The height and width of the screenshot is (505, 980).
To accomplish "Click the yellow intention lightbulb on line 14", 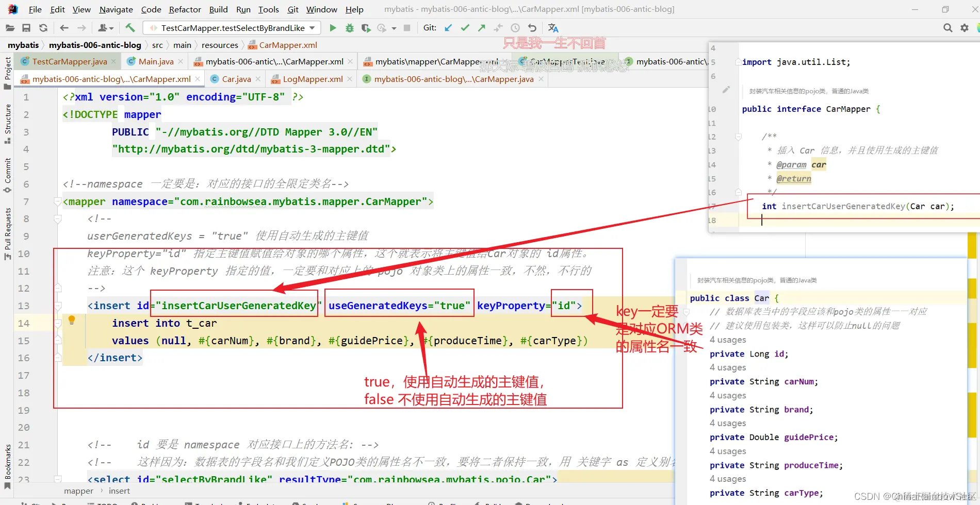I will click(72, 320).
